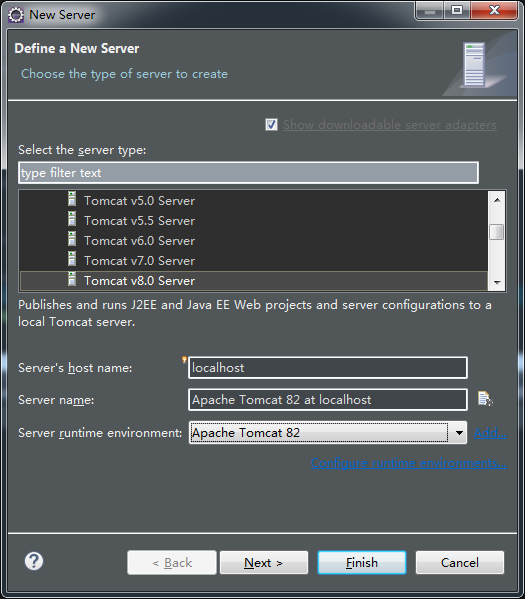525x599 pixels.
Task: Click the Tomcat v5.0 Server icon
Action: 72,199
